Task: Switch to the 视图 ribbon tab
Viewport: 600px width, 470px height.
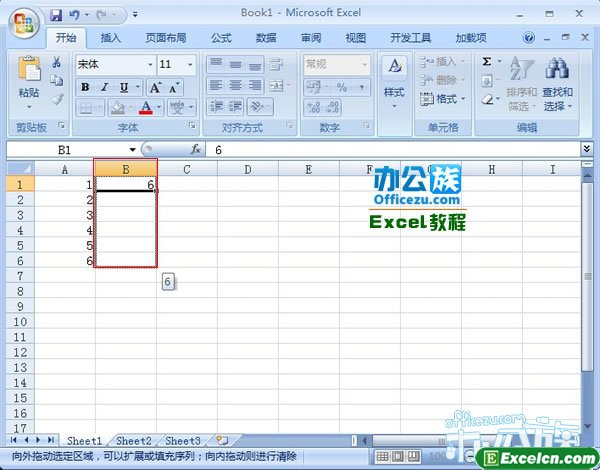Action: pyautogui.click(x=355, y=38)
